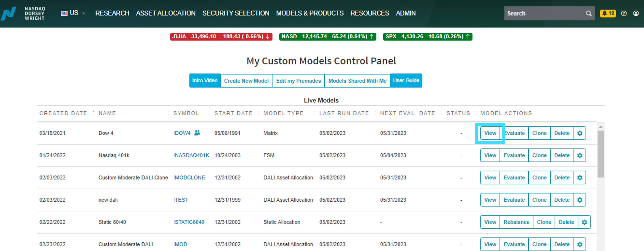Click the !TEST symbol link
The height and width of the screenshot is (251, 644).
pos(181,200)
